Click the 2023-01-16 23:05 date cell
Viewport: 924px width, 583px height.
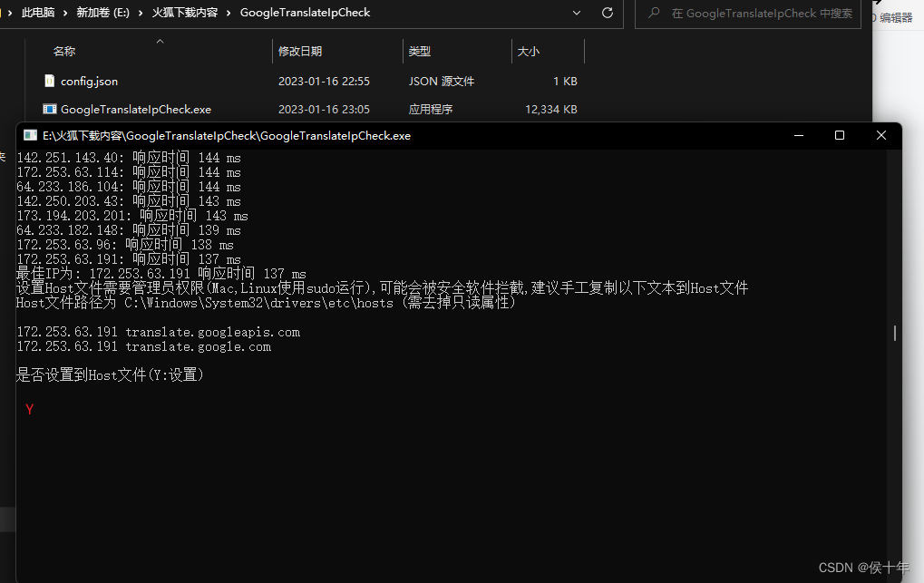324,110
